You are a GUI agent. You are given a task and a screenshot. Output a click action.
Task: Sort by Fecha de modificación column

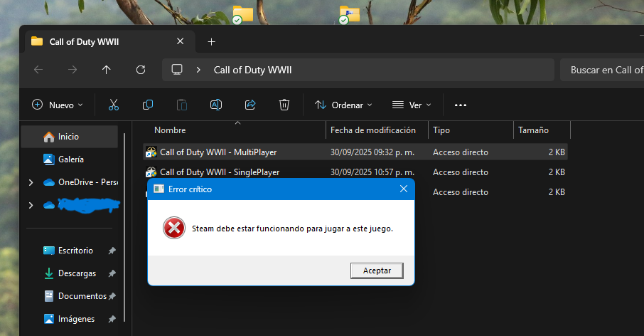(x=373, y=130)
